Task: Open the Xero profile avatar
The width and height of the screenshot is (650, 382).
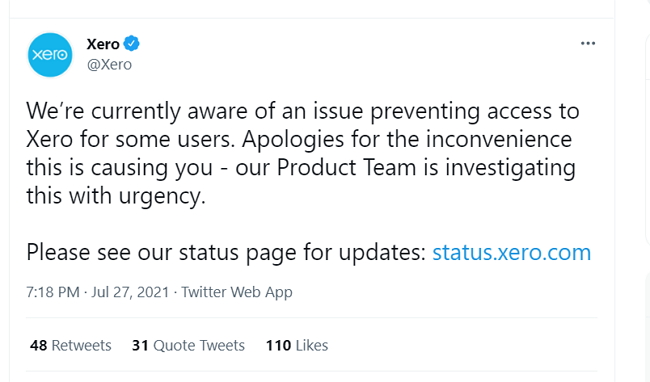Action: point(50,55)
